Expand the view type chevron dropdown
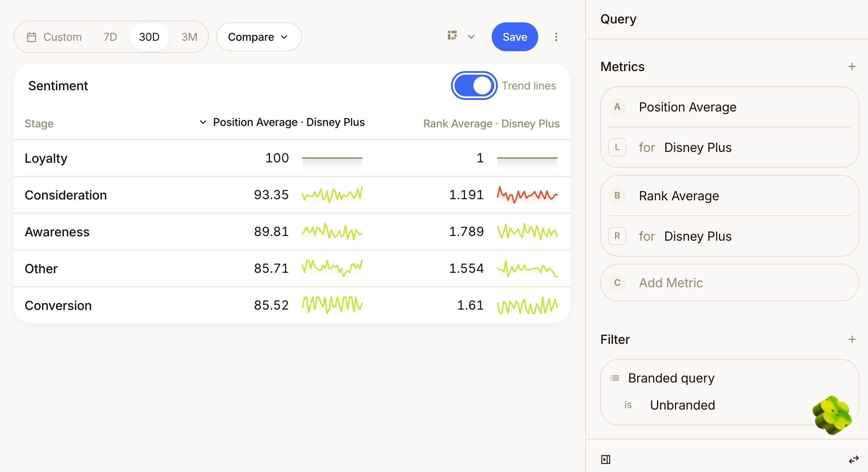Screen dimensions: 868x472 471,37
